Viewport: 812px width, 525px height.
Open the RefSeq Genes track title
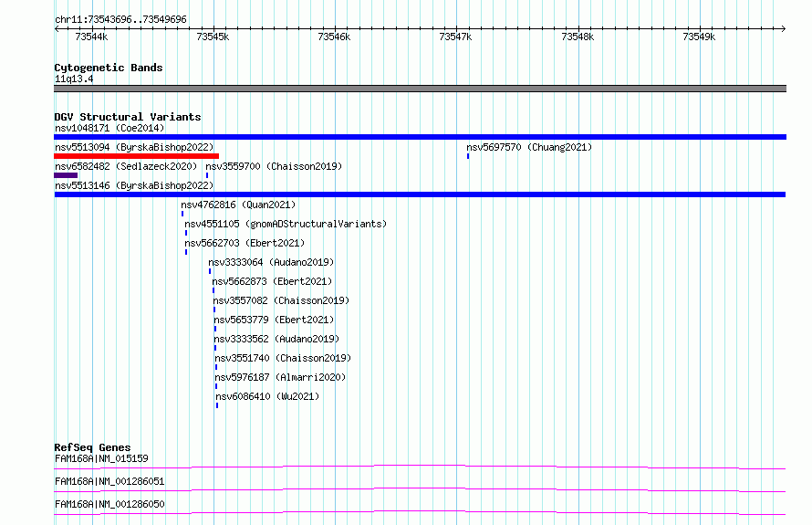click(x=93, y=447)
